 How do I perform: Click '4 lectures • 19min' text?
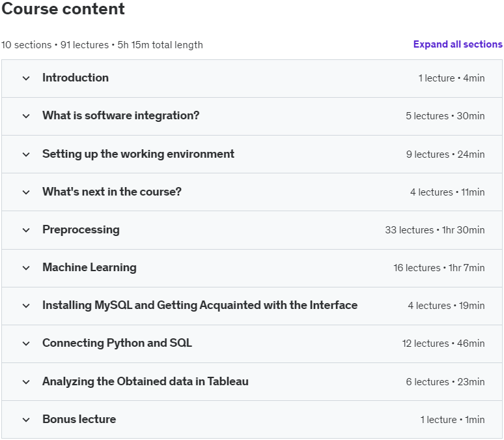(x=447, y=306)
